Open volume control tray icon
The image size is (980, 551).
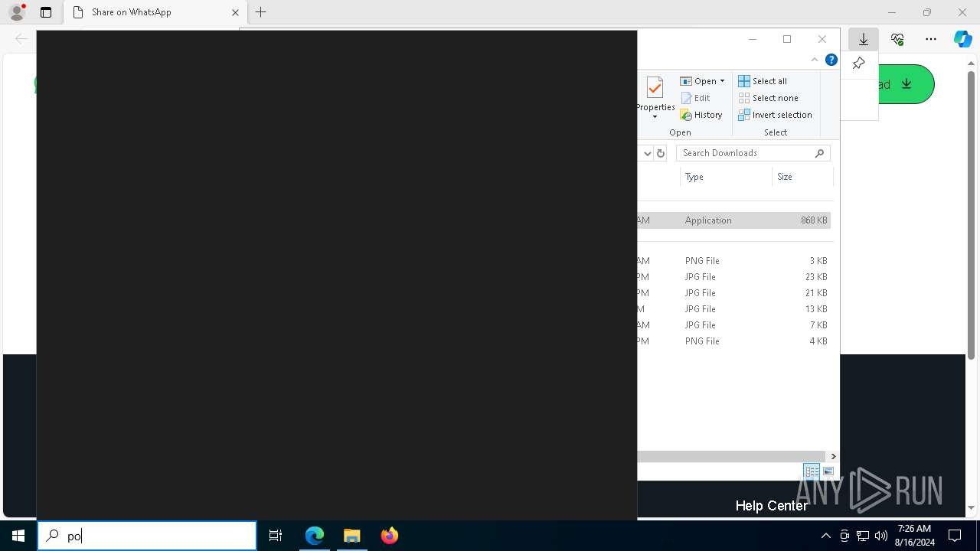pos(881,536)
